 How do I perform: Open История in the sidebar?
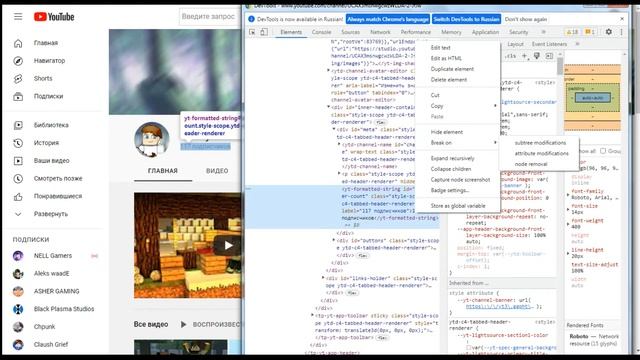[x=46, y=143]
